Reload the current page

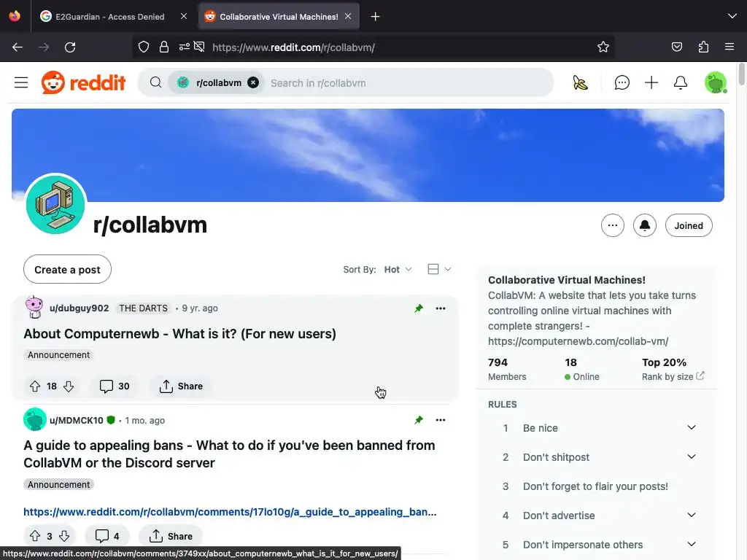coord(70,47)
